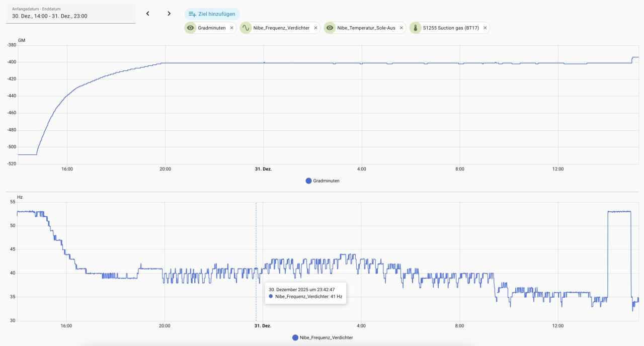The height and width of the screenshot is (346, 644).
Task: Toggle the Gradminuten series via its legend label
Action: 326,181
